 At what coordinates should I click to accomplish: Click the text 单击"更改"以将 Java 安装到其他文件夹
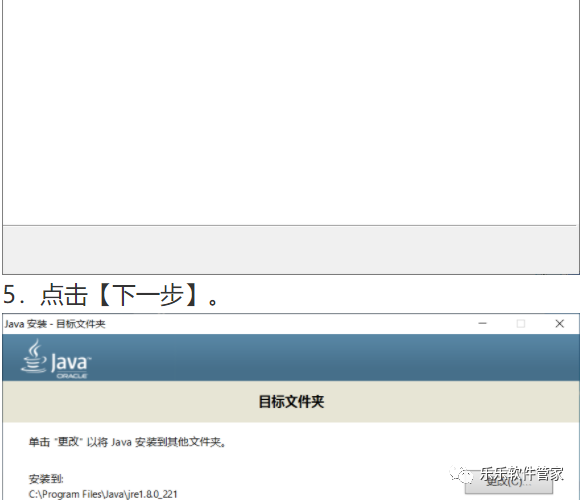(x=127, y=442)
